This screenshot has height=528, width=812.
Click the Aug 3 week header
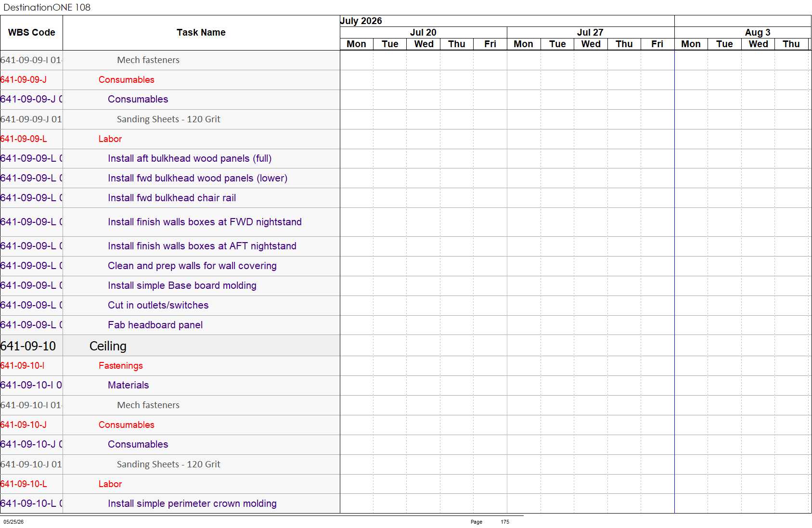click(x=758, y=32)
